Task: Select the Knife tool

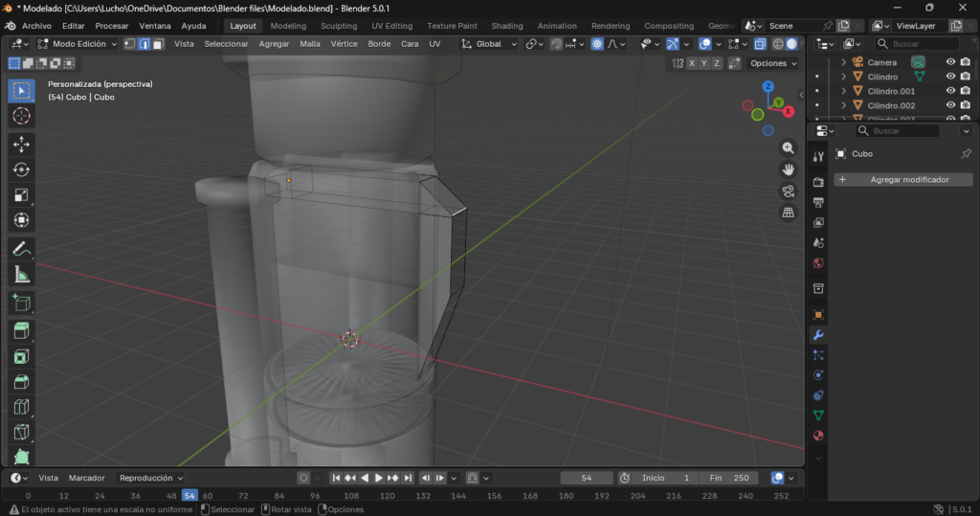Action: coord(21,432)
